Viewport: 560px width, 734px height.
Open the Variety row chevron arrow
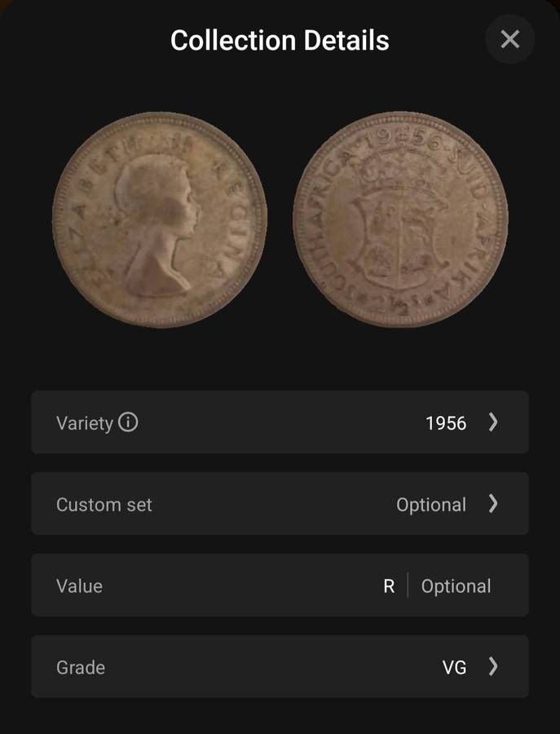(x=492, y=422)
